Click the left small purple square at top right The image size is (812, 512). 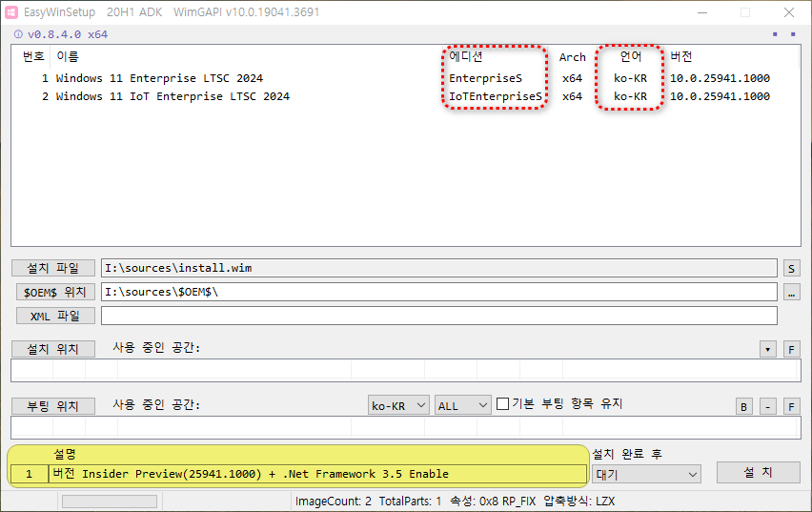[775, 34]
